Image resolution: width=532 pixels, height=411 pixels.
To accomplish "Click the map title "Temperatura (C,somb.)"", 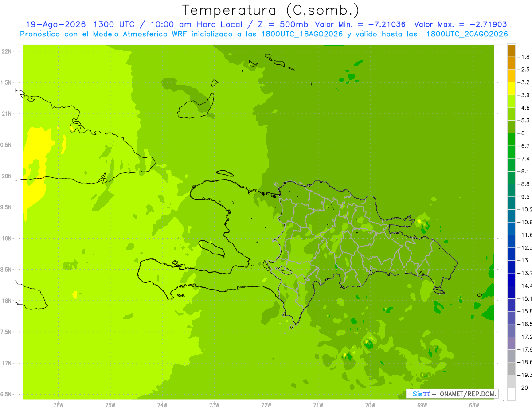I will [271, 10].
